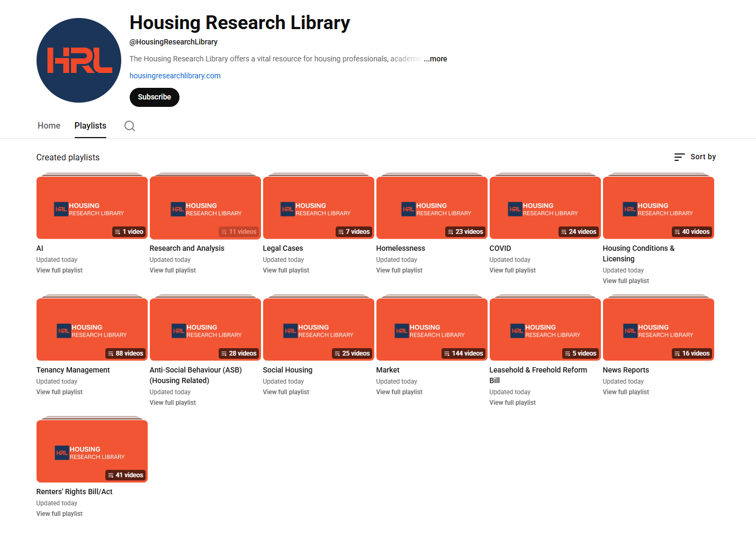The width and height of the screenshot is (756, 536).
Task: Expand channel description with ...more
Action: 435,59
